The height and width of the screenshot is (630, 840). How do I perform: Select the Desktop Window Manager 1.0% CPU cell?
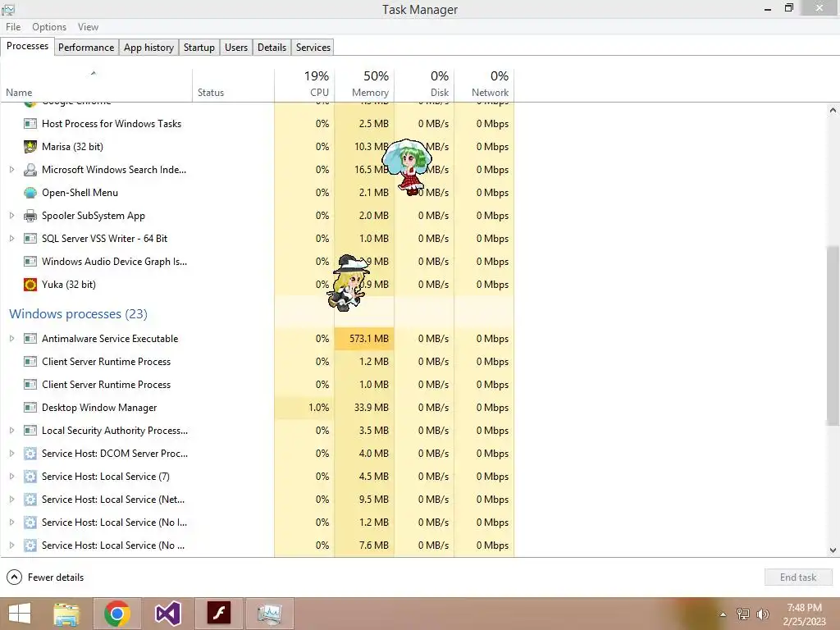304,407
